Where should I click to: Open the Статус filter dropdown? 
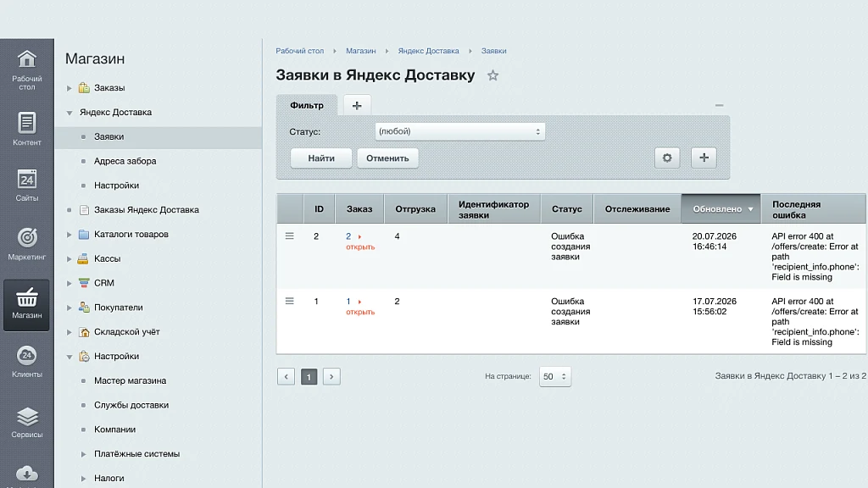[x=460, y=131]
